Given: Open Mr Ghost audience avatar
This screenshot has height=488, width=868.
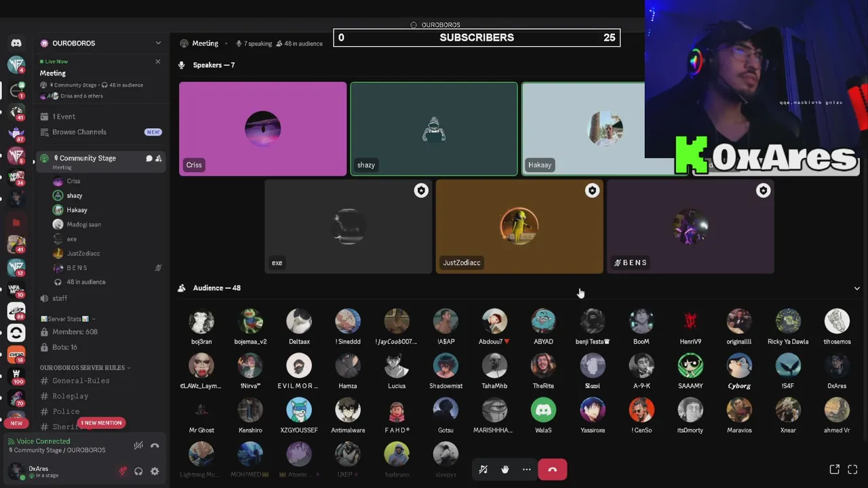Looking at the screenshot, I should (201, 410).
